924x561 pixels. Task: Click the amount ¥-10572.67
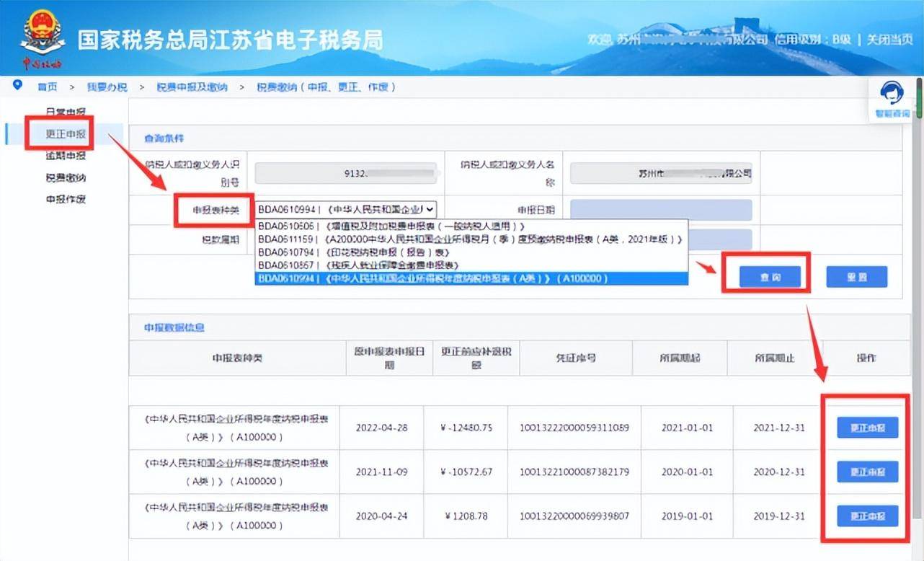coord(466,472)
